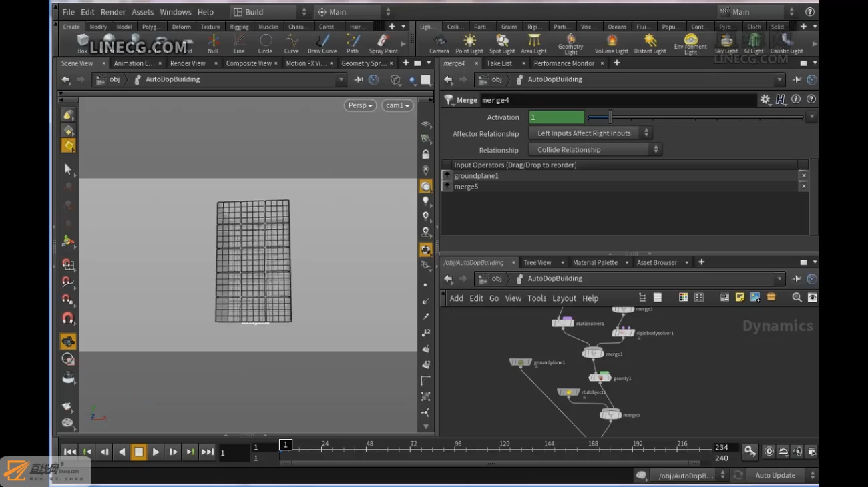Add a Volume Light from the shelf
Viewport: 868px width, 487px height.
tap(612, 44)
